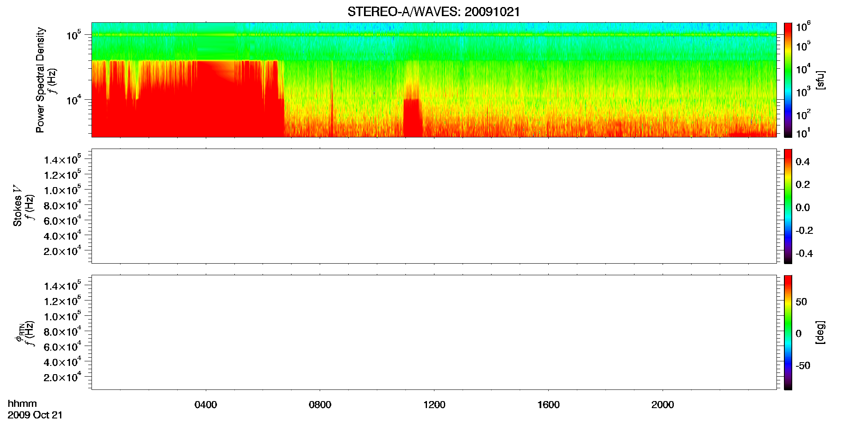This screenshot has height=447, width=868.
Task: Click the [sfu] colorbar unit label
Action: (x=820, y=80)
